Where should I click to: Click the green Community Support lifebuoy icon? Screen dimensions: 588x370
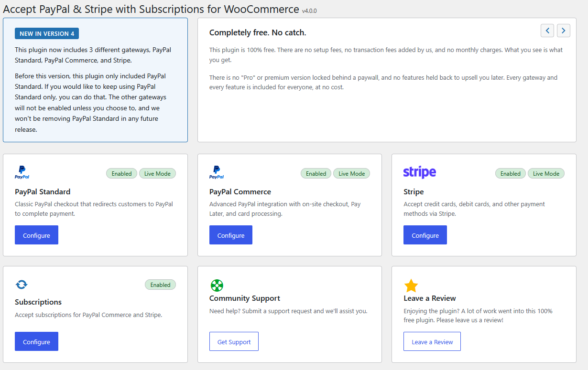tap(217, 285)
